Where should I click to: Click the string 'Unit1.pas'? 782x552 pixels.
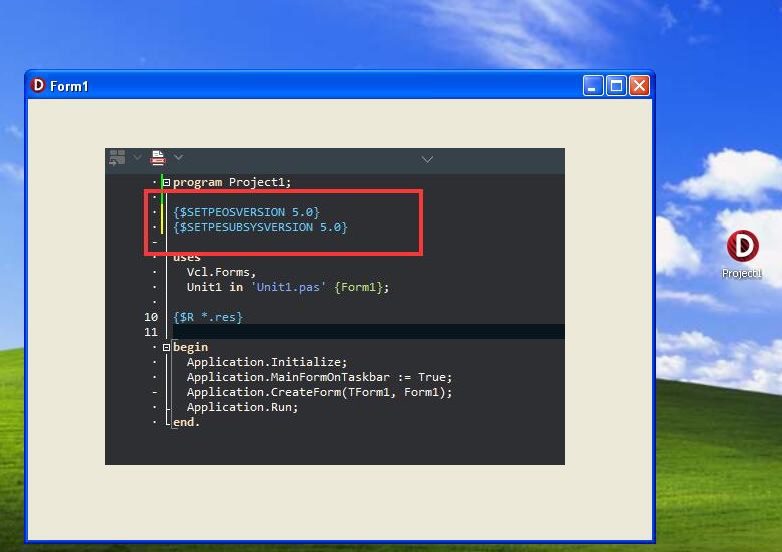click(x=289, y=287)
